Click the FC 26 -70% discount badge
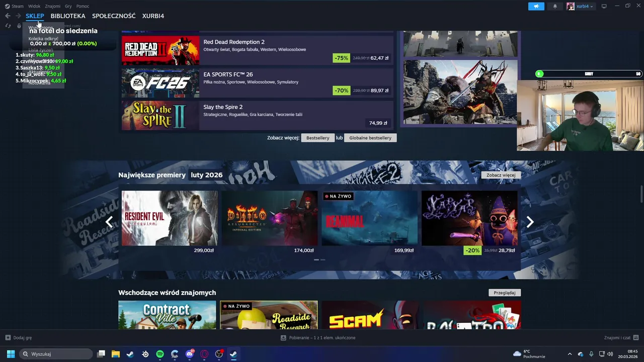The height and width of the screenshot is (362, 644). 341,90
